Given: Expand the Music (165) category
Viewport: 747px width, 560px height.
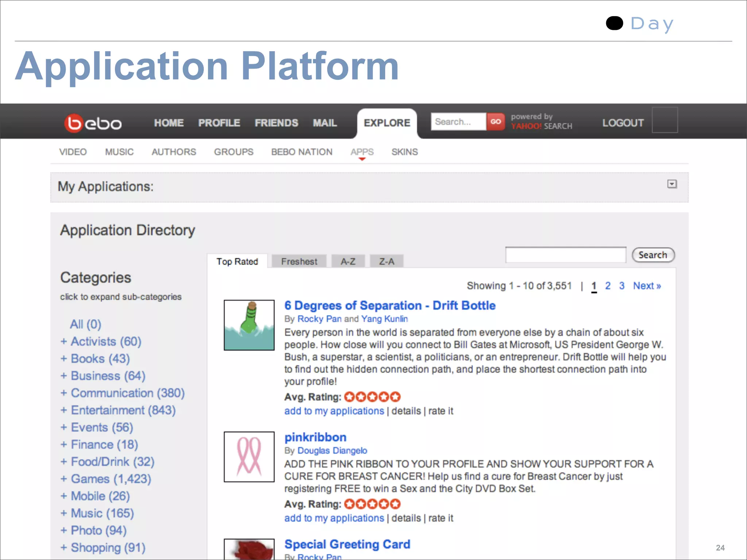Looking at the screenshot, I should click(x=97, y=513).
